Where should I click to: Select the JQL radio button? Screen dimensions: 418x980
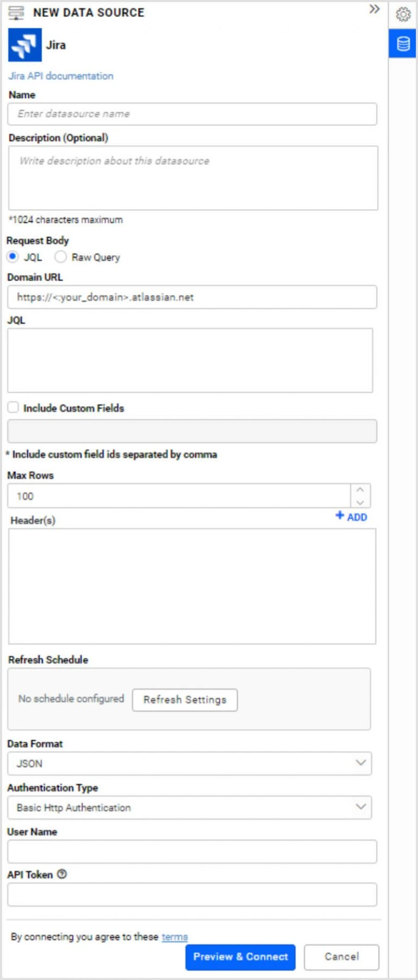pos(13,256)
